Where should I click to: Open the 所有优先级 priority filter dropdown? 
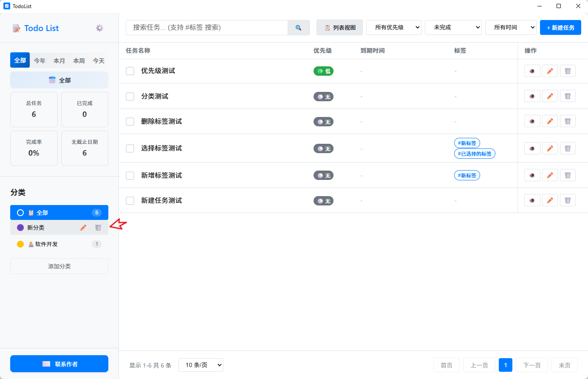coord(394,28)
